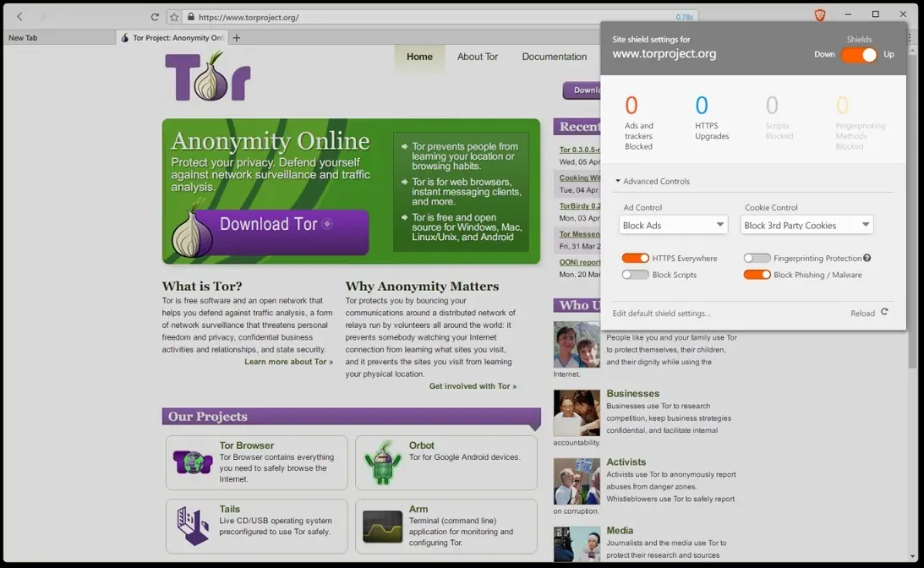Click the Media photo thumbnail
Screen dimensions: 924x568
point(577,543)
